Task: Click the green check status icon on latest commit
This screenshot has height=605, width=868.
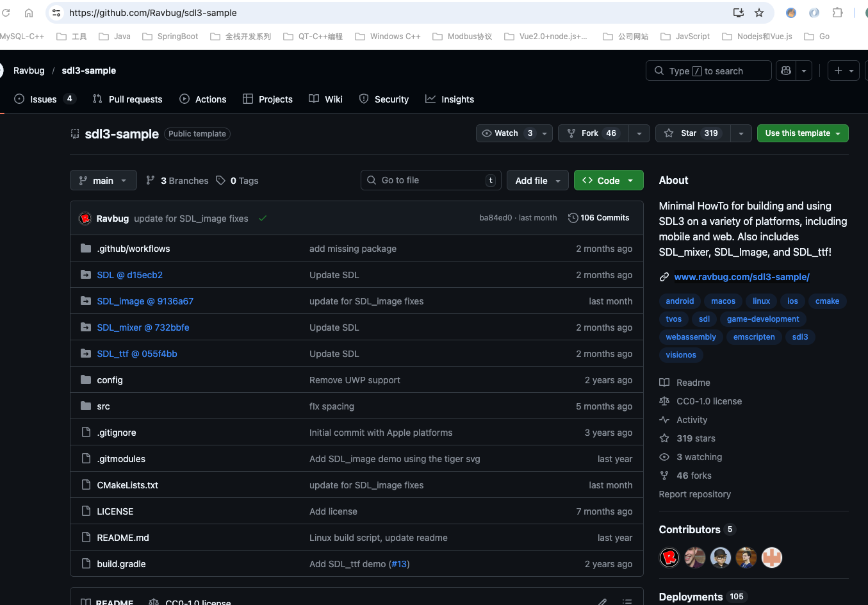Action: 263,219
